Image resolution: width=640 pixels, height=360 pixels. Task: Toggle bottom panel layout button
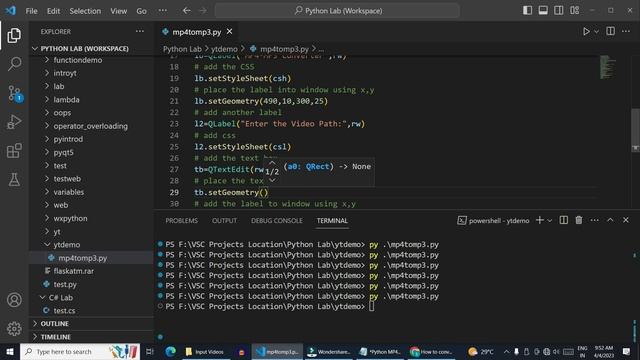pyautogui.click(x=543, y=11)
